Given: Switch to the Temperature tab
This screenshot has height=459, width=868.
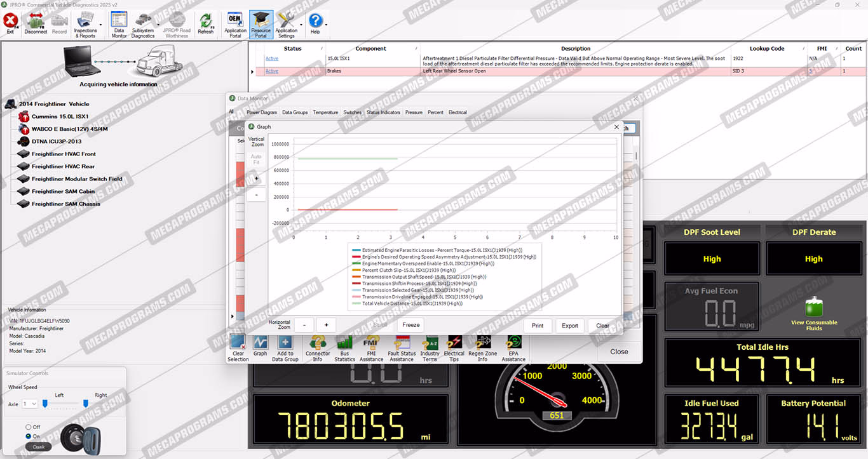Looking at the screenshot, I should point(325,112).
